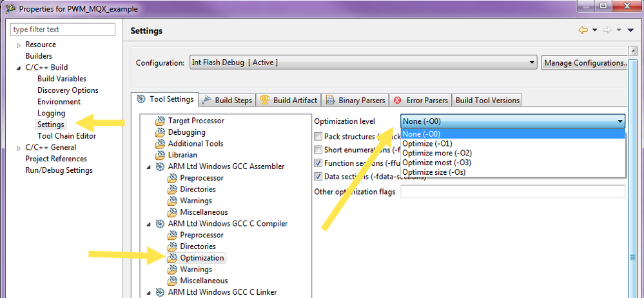The image size is (644, 298).
Task: Open the view menu triangle in Settings header
Action: (x=631, y=30)
